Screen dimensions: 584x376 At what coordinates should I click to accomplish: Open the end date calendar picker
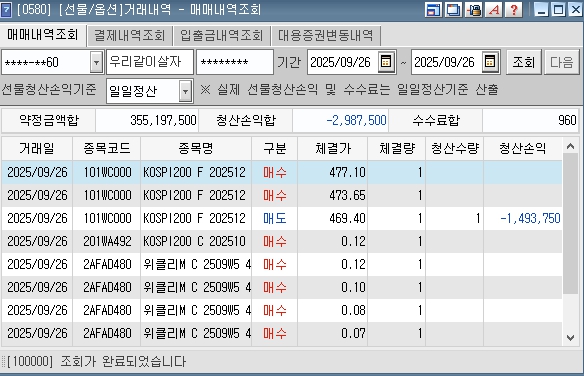490,61
